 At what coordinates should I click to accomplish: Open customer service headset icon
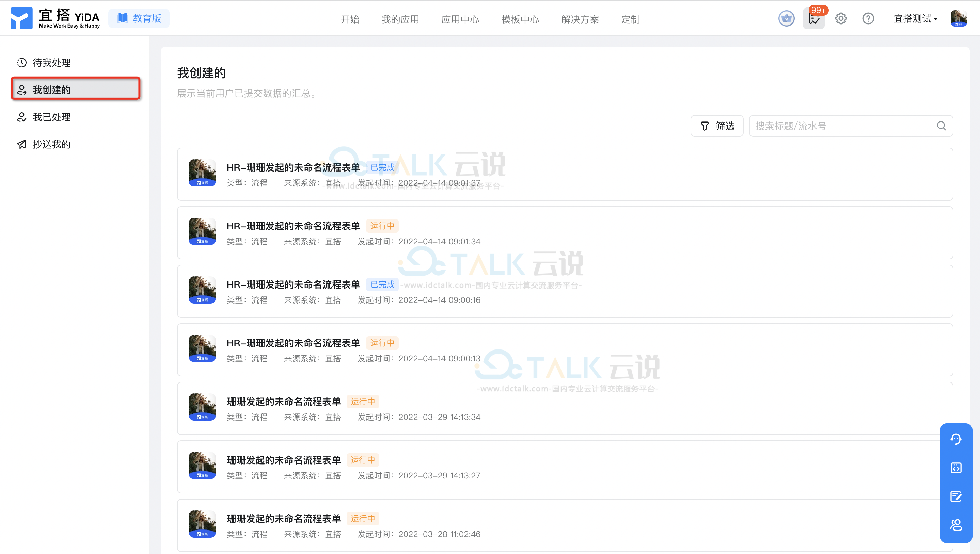pyautogui.click(x=955, y=439)
